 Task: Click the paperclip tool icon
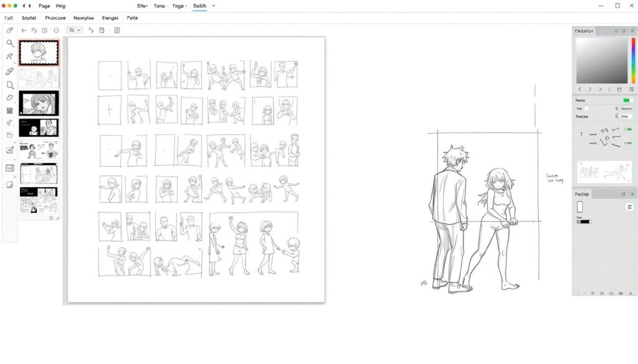10,72
